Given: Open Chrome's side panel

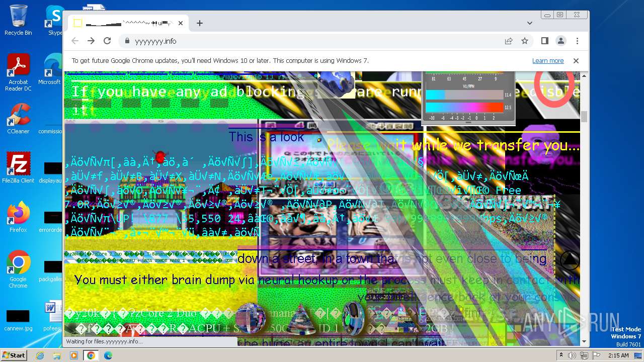Looking at the screenshot, I should [544, 41].
